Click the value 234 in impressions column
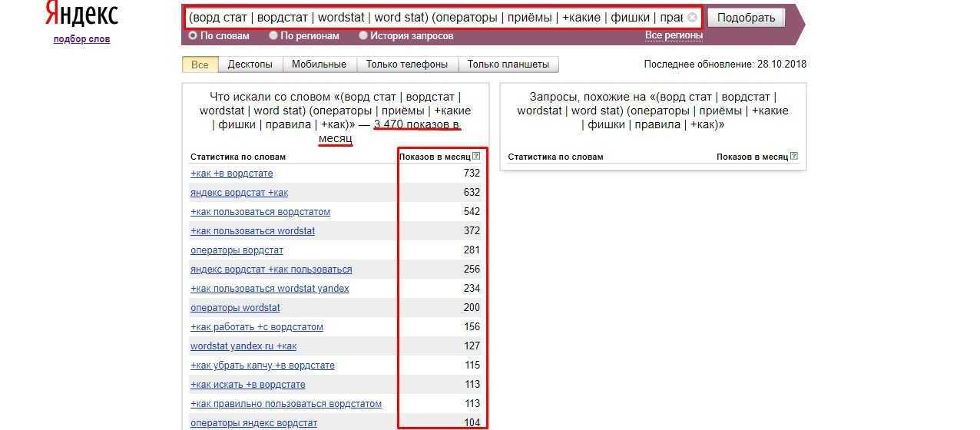This screenshot has width=980, height=430. (472, 289)
